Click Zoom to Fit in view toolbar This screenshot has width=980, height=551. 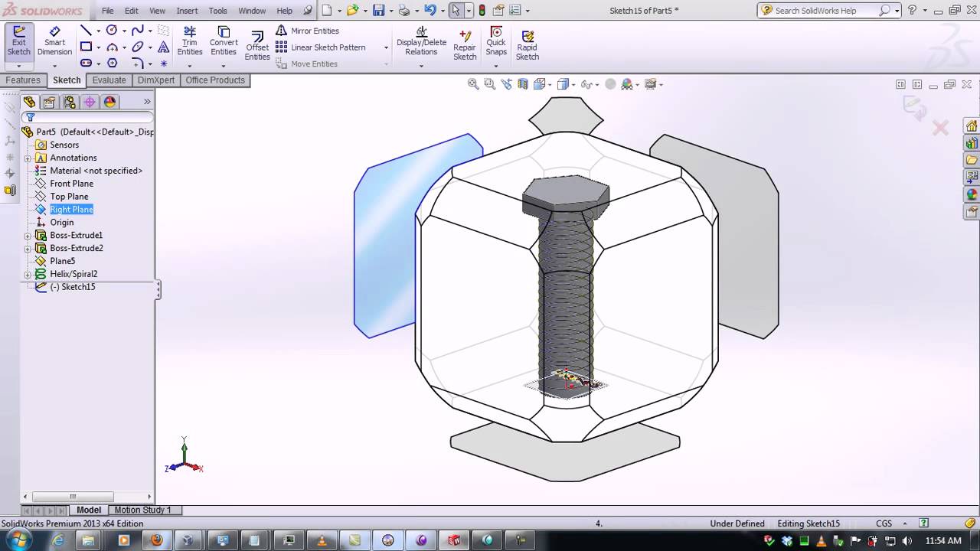point(474,84)
